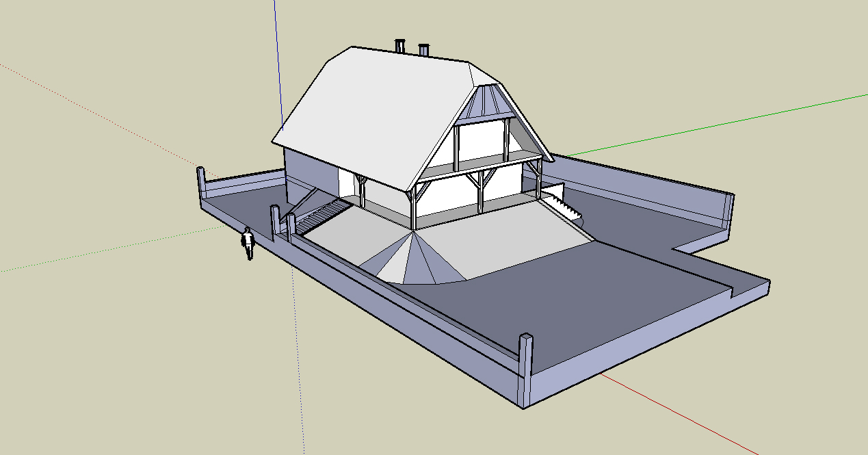Click the right chimney on the roof

click(x=424, y=50)
